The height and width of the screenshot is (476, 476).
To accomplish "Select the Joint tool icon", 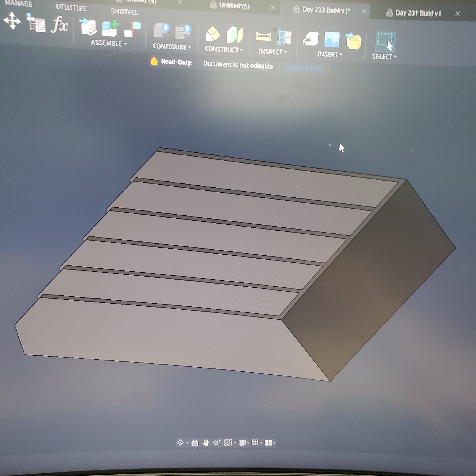I will (x=132, y=30).
